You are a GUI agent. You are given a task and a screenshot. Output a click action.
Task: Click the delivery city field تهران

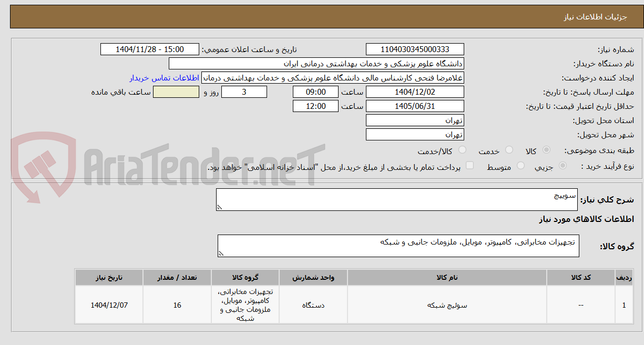[415, 135]
